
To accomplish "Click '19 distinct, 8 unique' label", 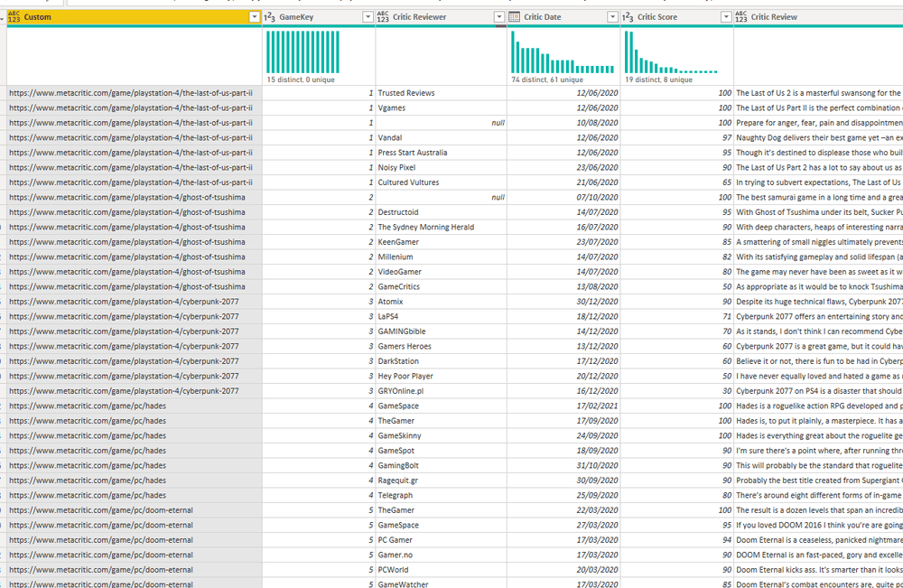I will 659,79.
